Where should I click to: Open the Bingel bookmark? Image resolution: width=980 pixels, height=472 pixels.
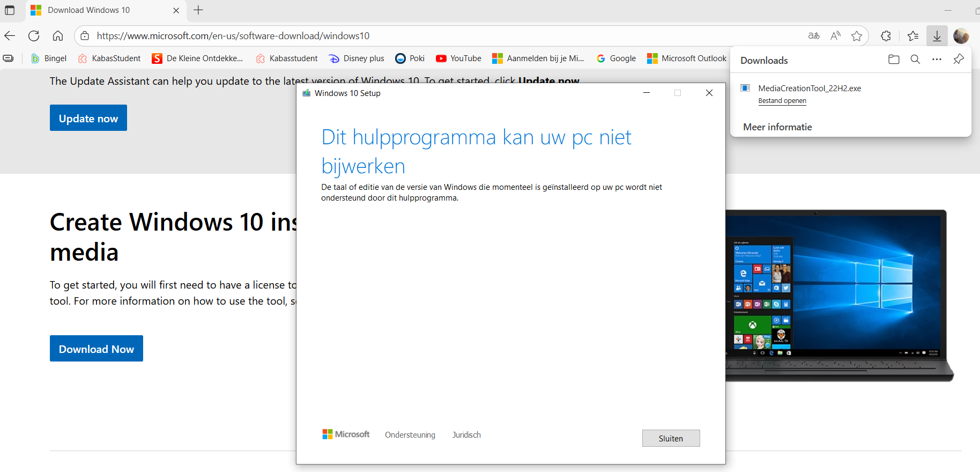49,58
